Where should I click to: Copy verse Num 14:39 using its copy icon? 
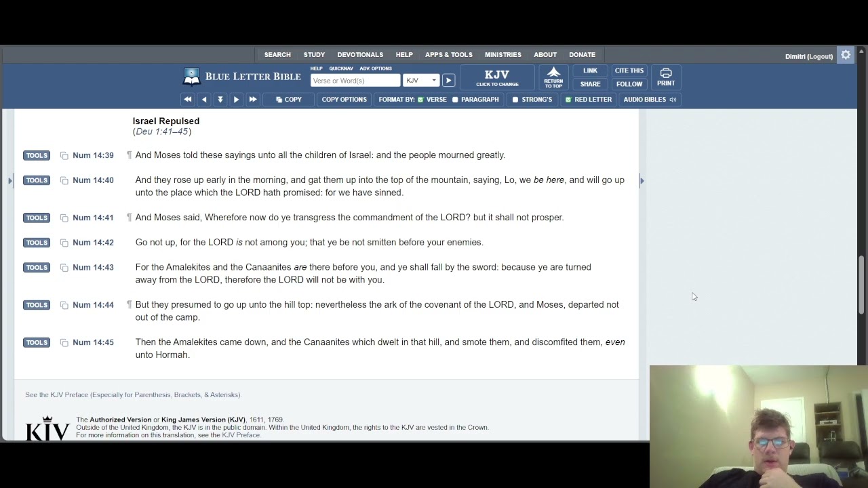[x=64, y=156]
